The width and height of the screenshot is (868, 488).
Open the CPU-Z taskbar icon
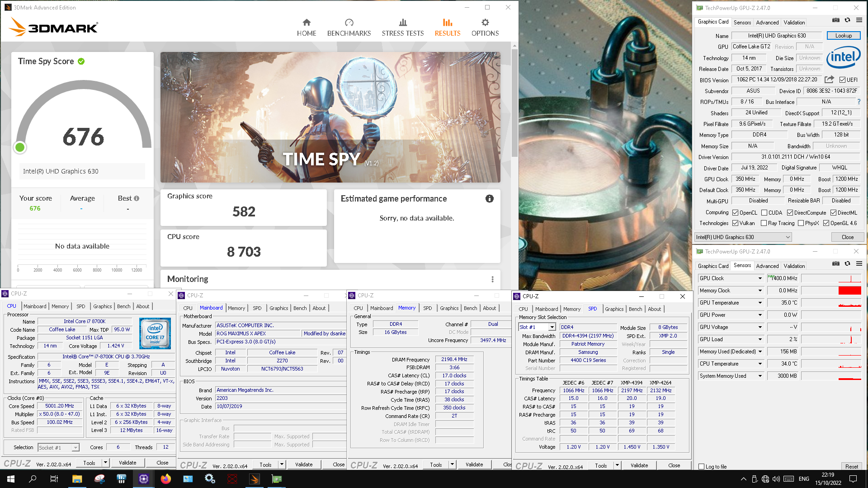click(144, 479)
